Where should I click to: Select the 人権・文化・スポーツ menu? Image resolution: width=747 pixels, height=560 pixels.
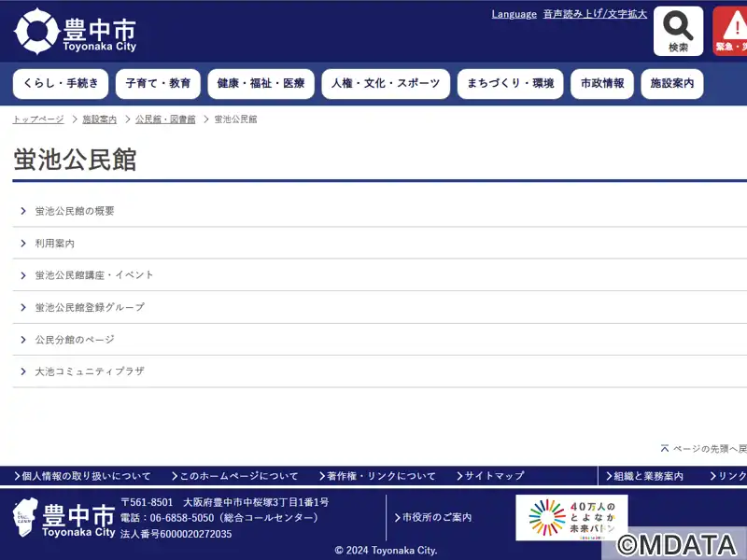tap(386, 84)
